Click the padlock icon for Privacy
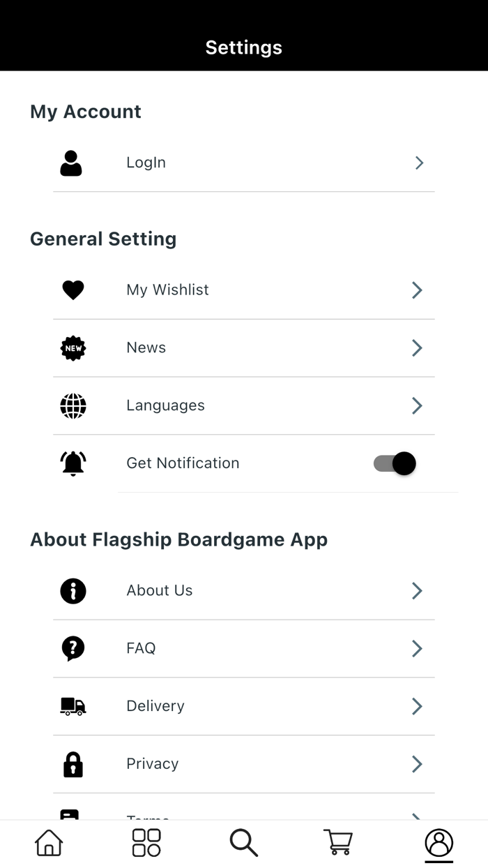The width and height of the screenshot is (488, 868). tap(73, 763)
